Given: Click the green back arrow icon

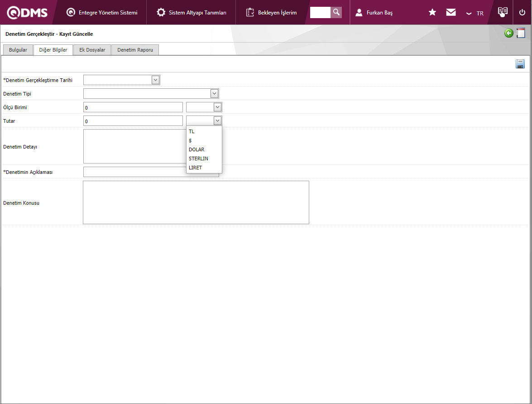Looking at the screenshot, I should (509, 34).
